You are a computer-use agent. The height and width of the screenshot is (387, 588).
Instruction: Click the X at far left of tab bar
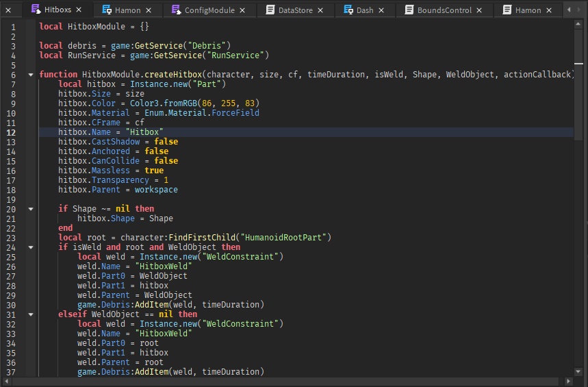(8, 10)
